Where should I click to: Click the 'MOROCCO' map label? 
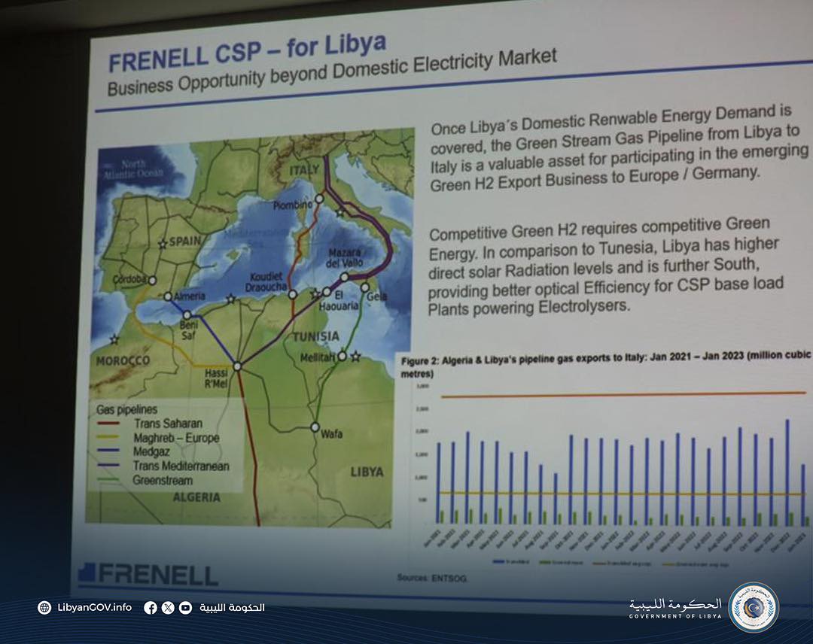point(123,360)
